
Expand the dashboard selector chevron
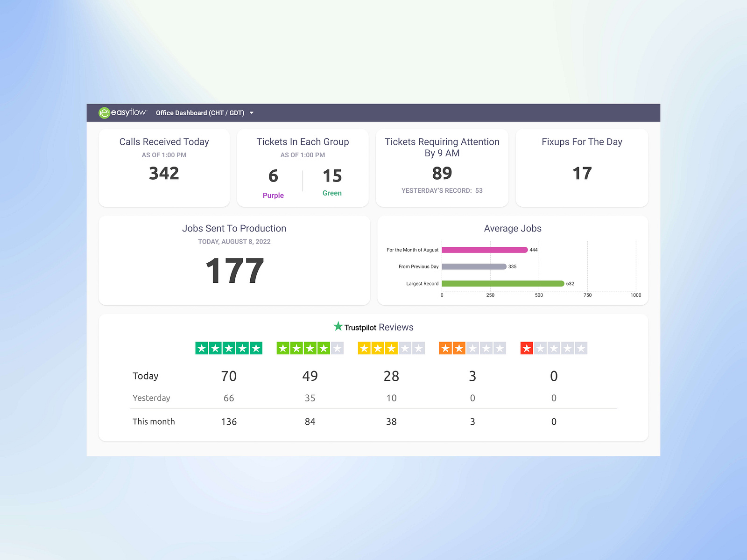[251, 112]
